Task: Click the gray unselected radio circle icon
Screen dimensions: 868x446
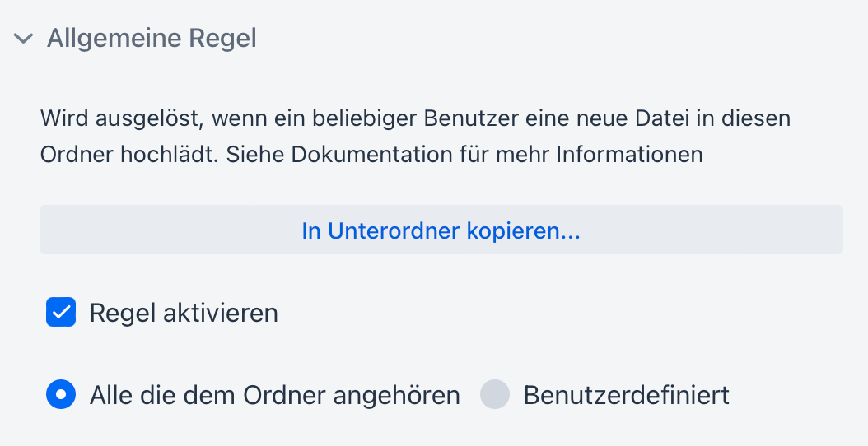Action: click(x=496, y=395)
